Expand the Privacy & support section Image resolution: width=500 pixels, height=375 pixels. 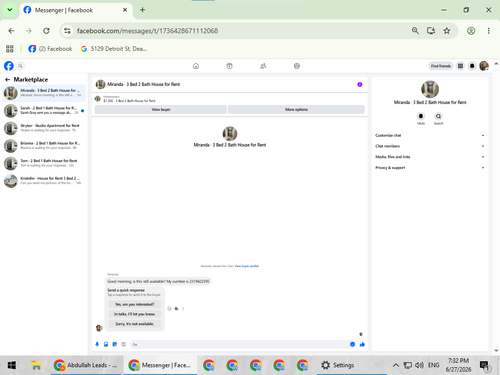coord(429,168)
